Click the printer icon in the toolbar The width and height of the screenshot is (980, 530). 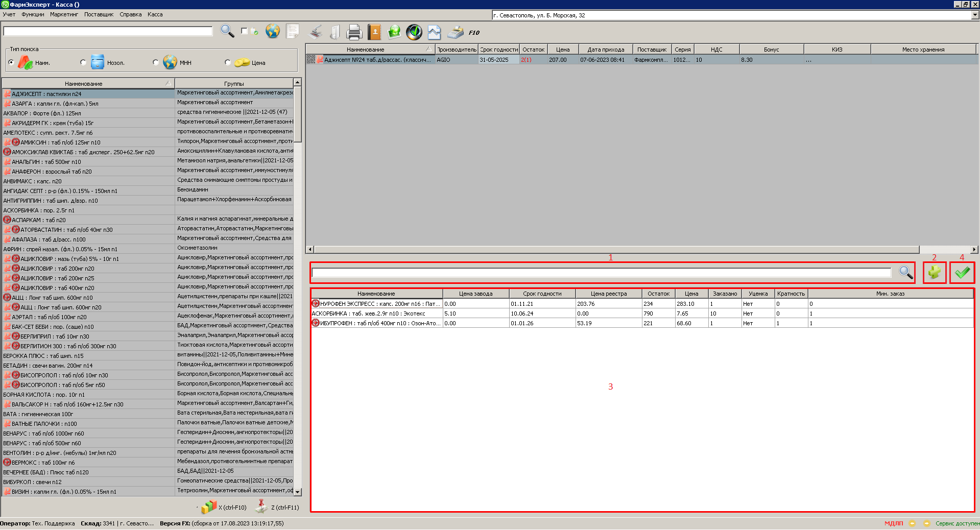pos(354,33)
